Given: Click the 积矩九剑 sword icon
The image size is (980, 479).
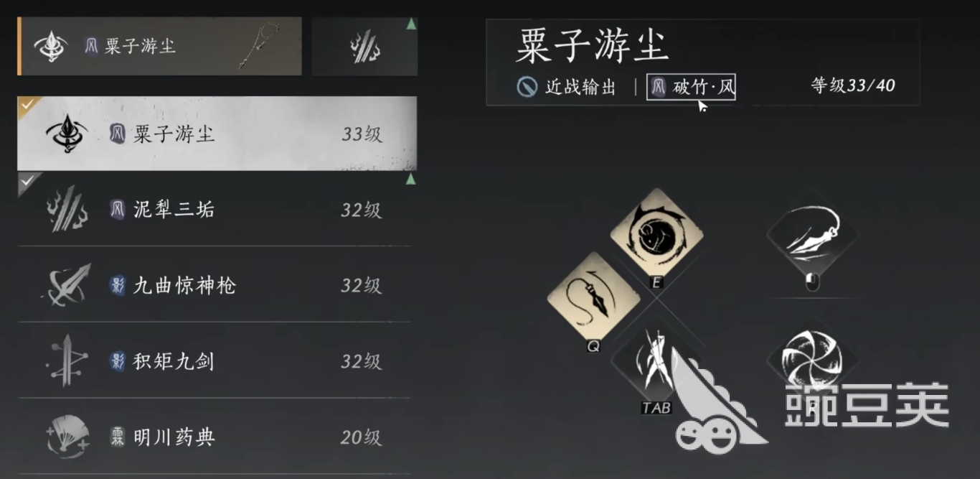Looking at the screenshot, I should click(66, 361).
